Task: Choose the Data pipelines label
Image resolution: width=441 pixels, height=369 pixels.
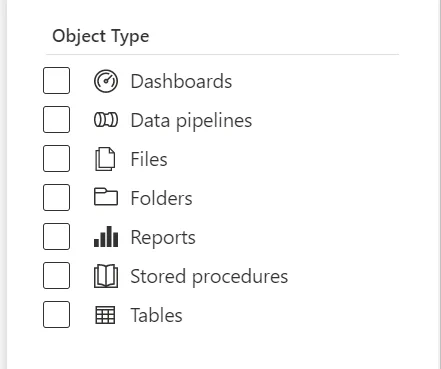Action: click(191, 121)
